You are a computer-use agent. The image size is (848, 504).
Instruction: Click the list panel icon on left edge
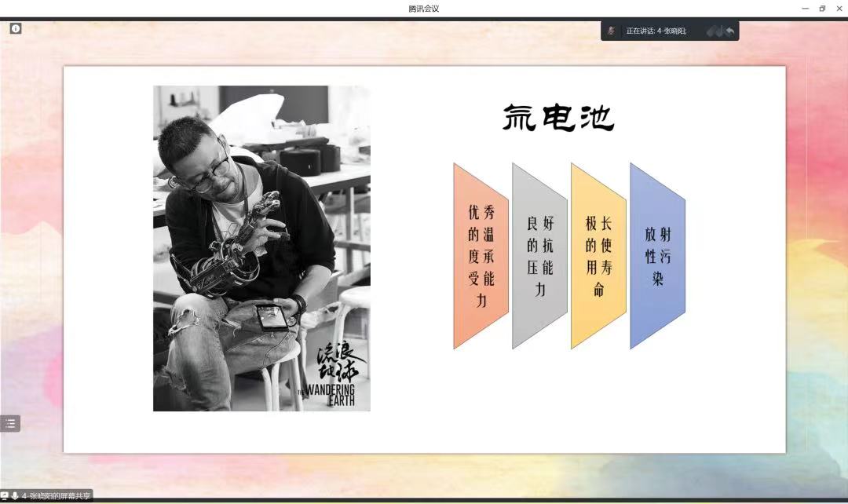click(x=10, y=423)
